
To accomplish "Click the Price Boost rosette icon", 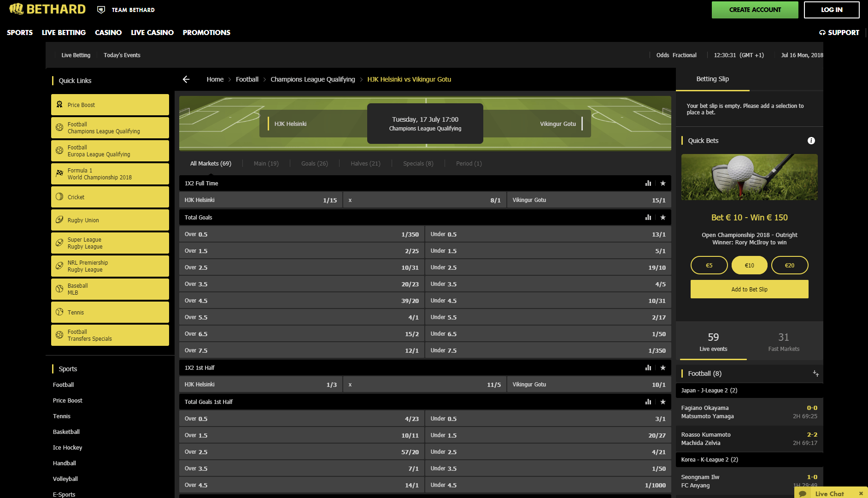I will 59,105.
